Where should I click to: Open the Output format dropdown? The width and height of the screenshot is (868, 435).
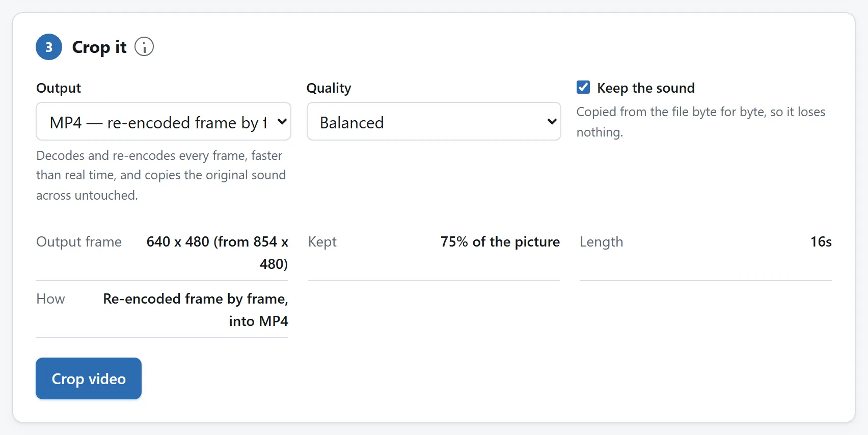click(164, 121)
